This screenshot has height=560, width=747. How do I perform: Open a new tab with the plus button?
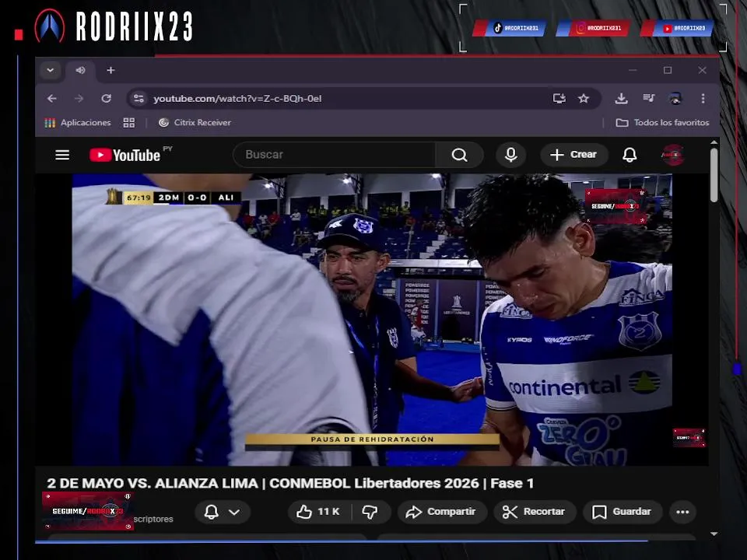click(110, 71)
